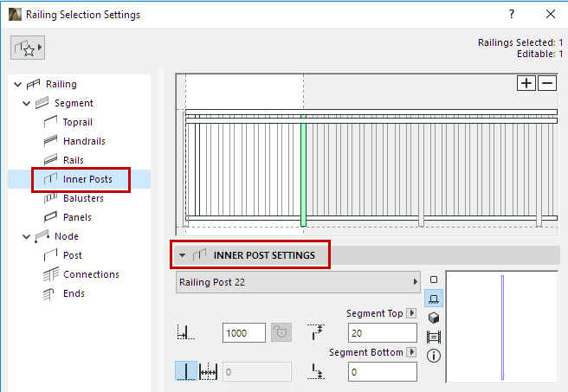Click the filmstrip preview icon
The image size is (568, 392).
pos(434,337)
